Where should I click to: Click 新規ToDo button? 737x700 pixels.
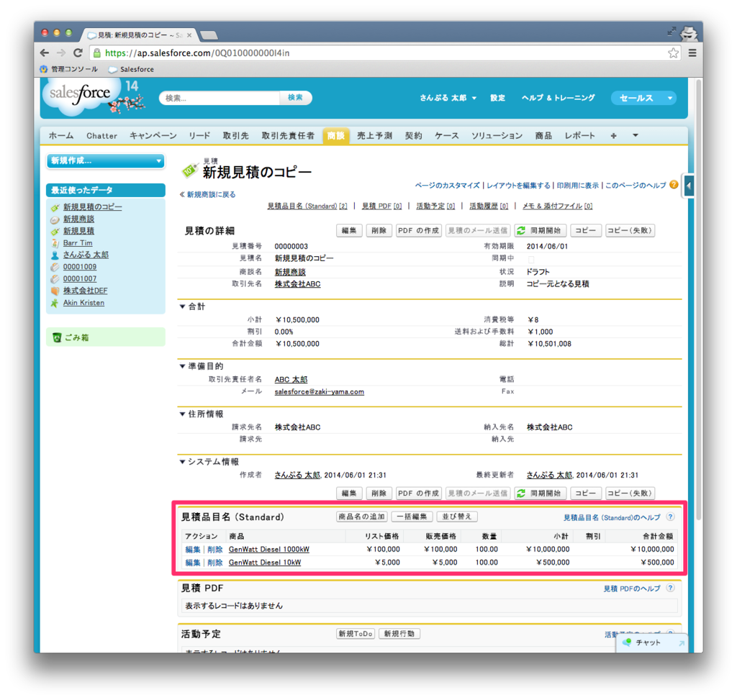pyautogui.click(x=356, y=633)
